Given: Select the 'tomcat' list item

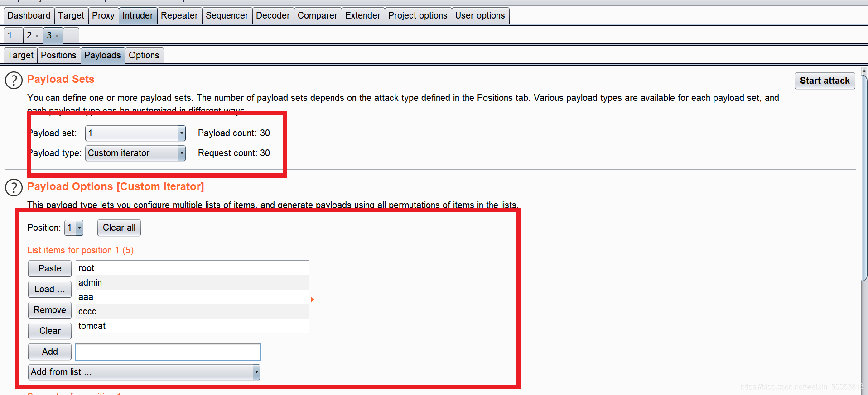Looking at the screenshot, I should point(193,326).
